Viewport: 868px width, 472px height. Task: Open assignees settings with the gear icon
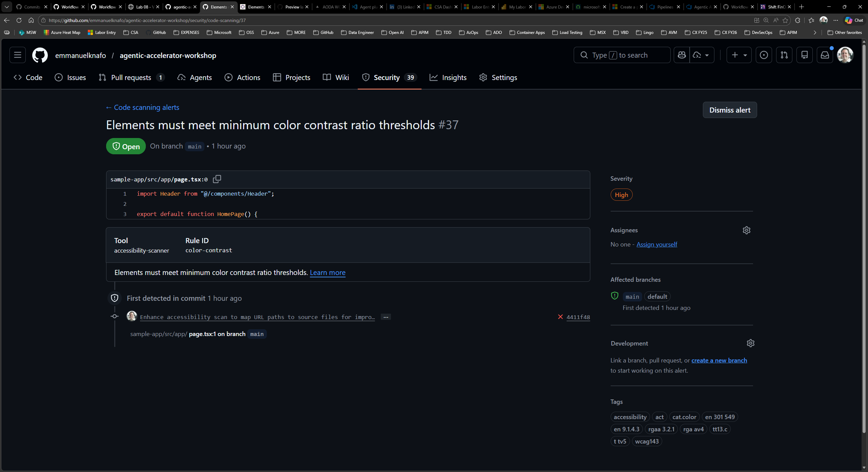747,230
